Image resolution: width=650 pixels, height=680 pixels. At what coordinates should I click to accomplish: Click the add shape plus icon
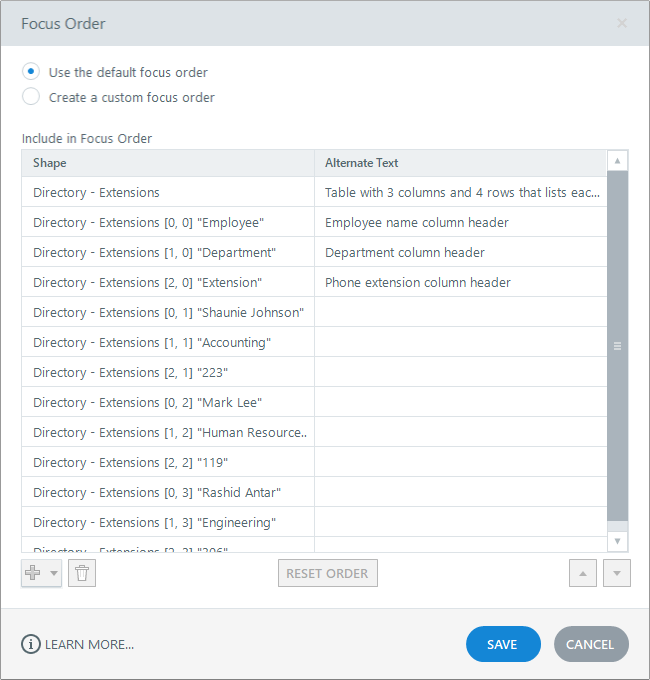tap(33, 573)
